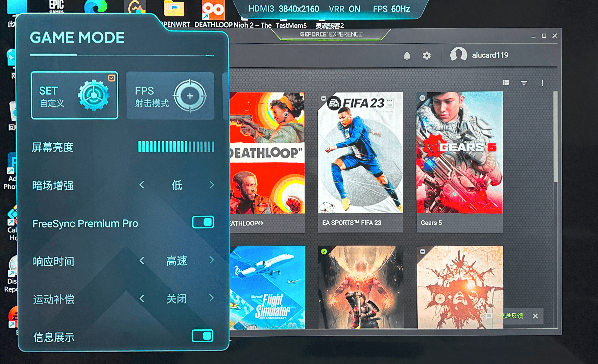Increase dark field enhancement with right arrow
This screenshot has width=598, height=364.
click(x=212, y=185)
